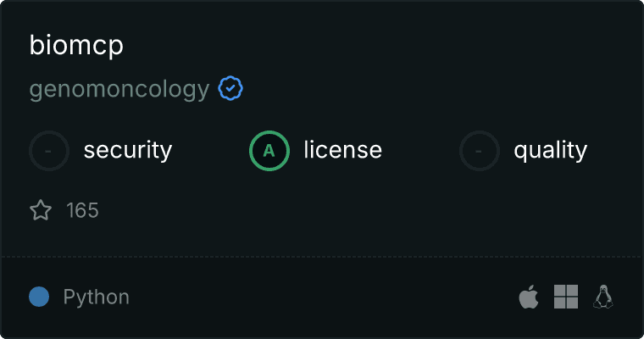Click the Apple macOS platform icon
Image resolution: width=644 pixels, height=339 pixels.
529,297
